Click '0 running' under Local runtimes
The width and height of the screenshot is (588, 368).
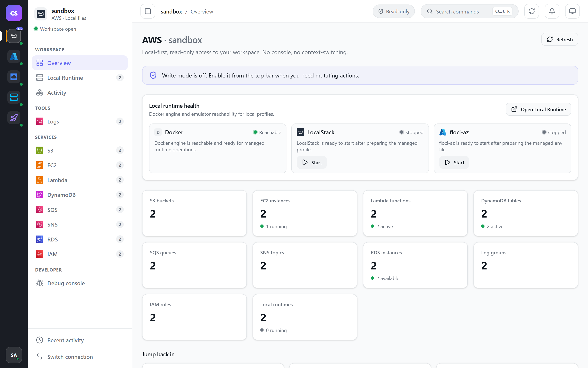pos(276,330)
